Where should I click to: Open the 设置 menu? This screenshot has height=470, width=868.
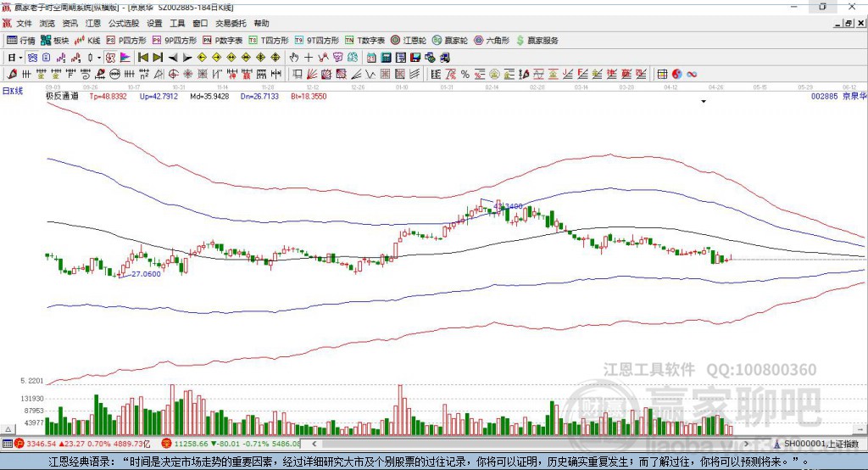154,23
